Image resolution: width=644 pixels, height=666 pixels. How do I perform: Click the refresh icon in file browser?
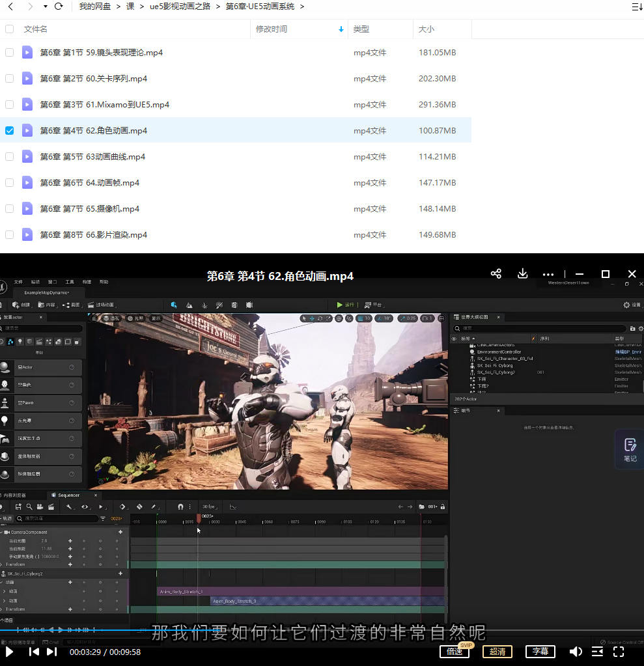pos(59,7)
